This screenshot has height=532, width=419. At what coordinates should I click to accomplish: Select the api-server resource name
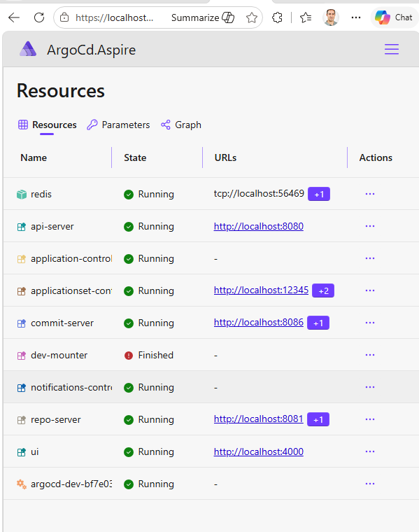52,227
